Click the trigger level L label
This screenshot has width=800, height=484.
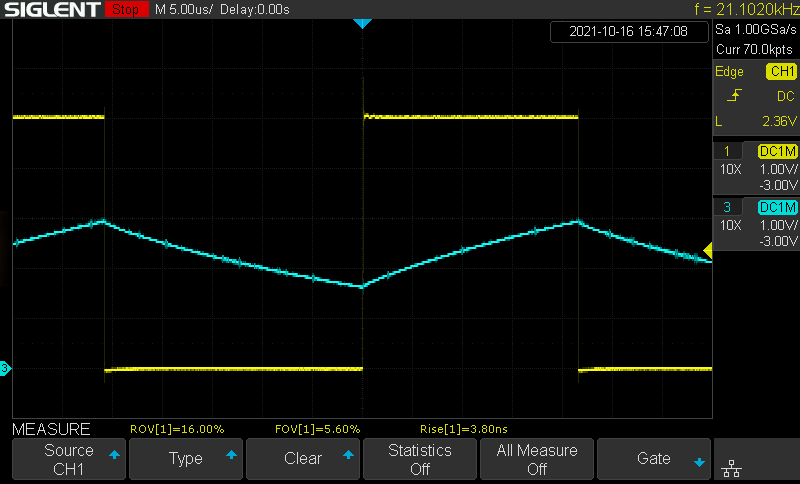click(719, 121)
